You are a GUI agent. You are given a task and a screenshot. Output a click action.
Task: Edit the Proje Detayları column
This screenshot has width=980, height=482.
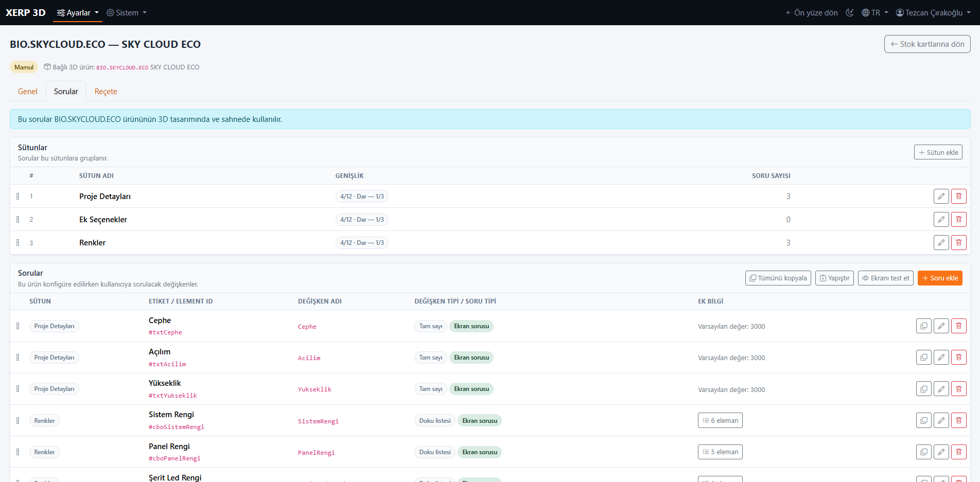[x=941, y=196]
